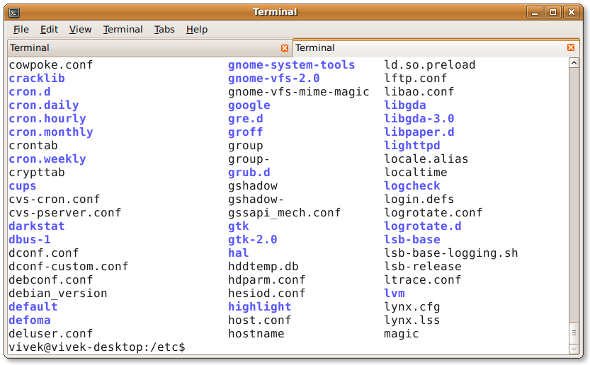Minimize the Terminal window
The width and height of the screenshot is (590, 365).
click(x=534, y=12)
